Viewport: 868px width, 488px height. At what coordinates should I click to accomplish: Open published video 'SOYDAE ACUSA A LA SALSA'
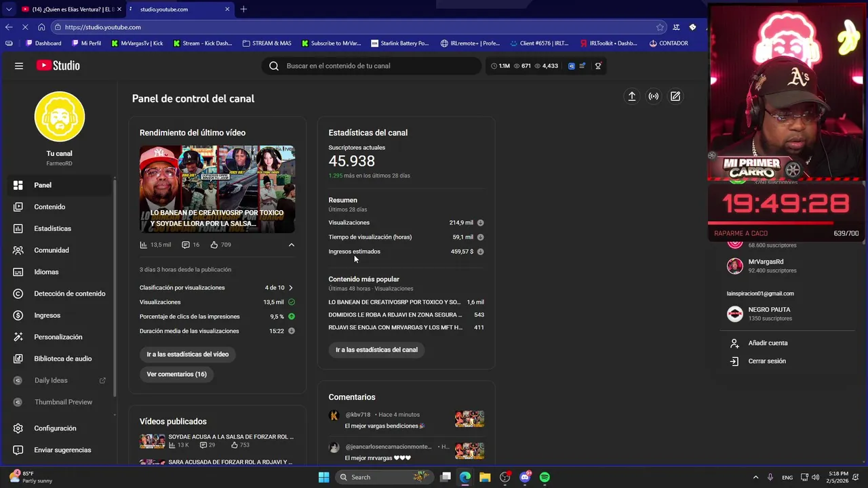pos(231,436)
